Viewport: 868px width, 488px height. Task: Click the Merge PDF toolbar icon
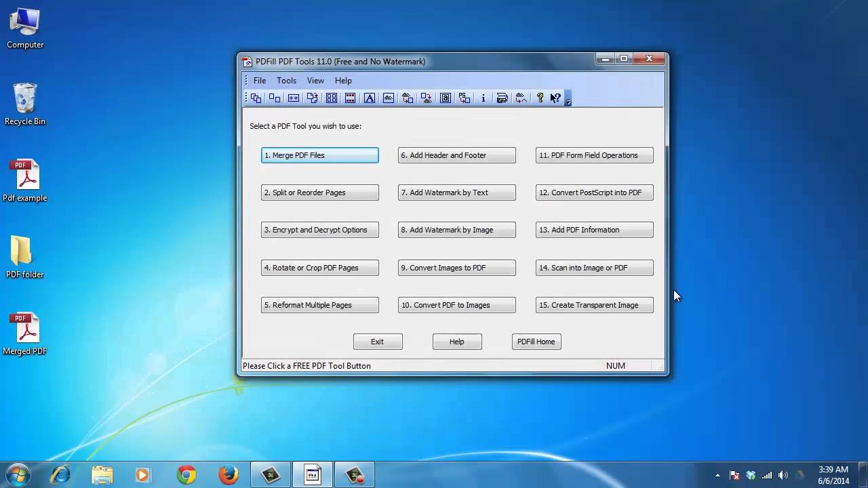(x=256, y=98)
